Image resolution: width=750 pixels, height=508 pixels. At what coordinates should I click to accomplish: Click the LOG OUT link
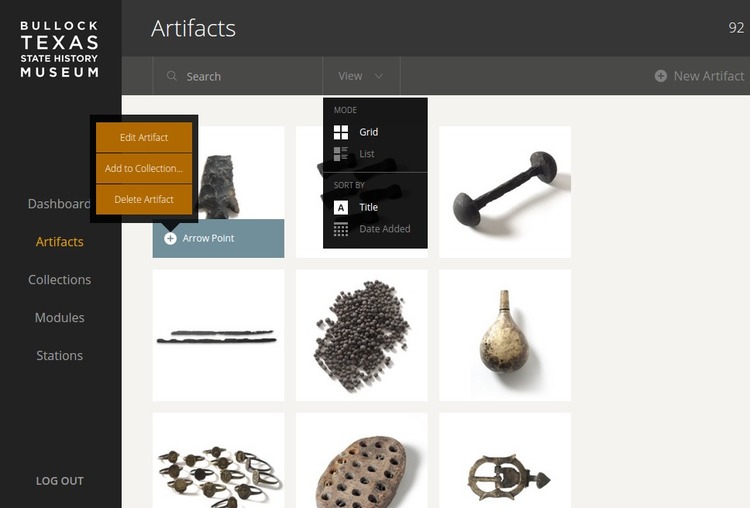coord(60,481)
